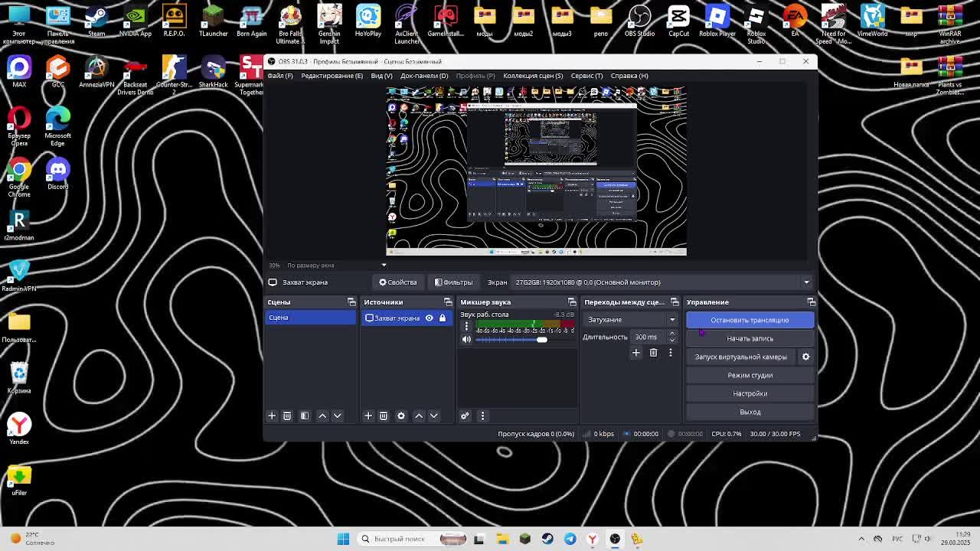Hide the Захват экрана source via eye
This screenshot has height=551, width=980.
pos(429,318)
